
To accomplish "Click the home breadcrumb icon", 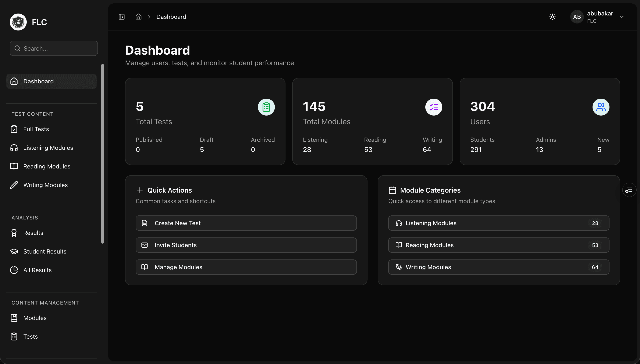I will click(138, 17).
